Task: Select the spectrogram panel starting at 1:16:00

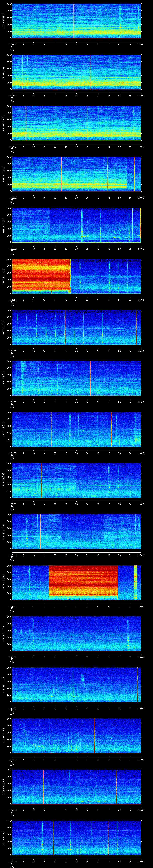Action: pyautogui.click(x=76, y=21)
